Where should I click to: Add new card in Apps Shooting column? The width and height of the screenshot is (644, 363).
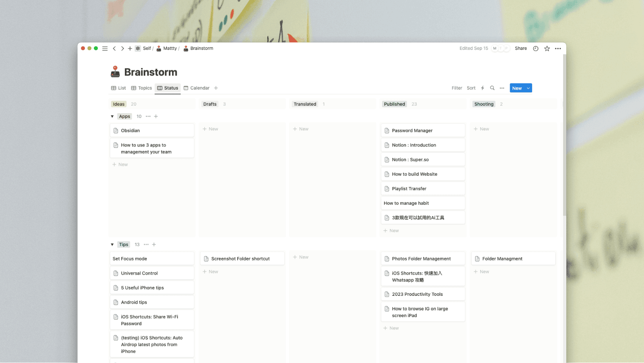pos(481,129)
